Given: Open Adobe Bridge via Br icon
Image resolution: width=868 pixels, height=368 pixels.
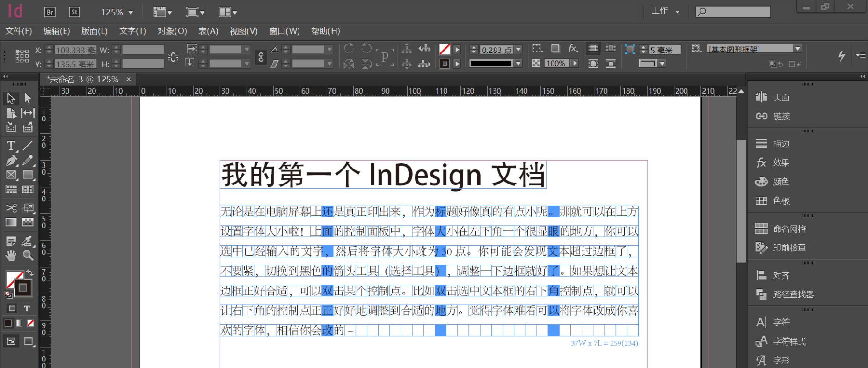Looking at the screenshot, I should (50, 12).
